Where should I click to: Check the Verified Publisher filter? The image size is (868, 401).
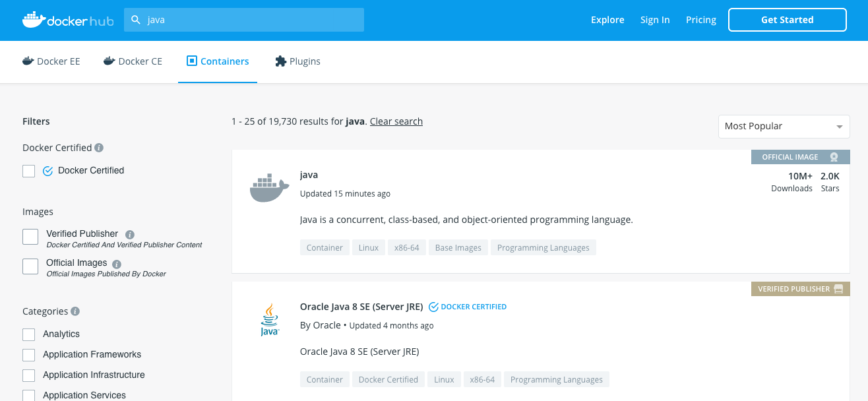30,237
